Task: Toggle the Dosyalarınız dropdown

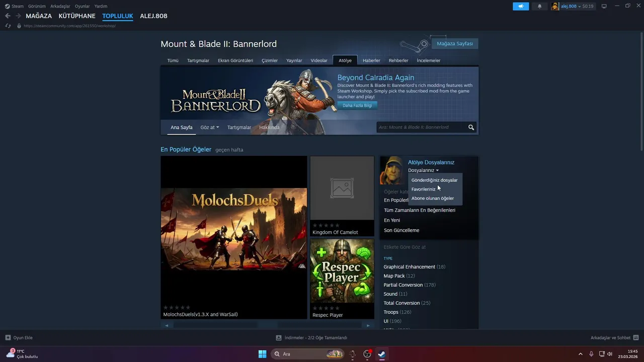Action: [x=423, y=170]
